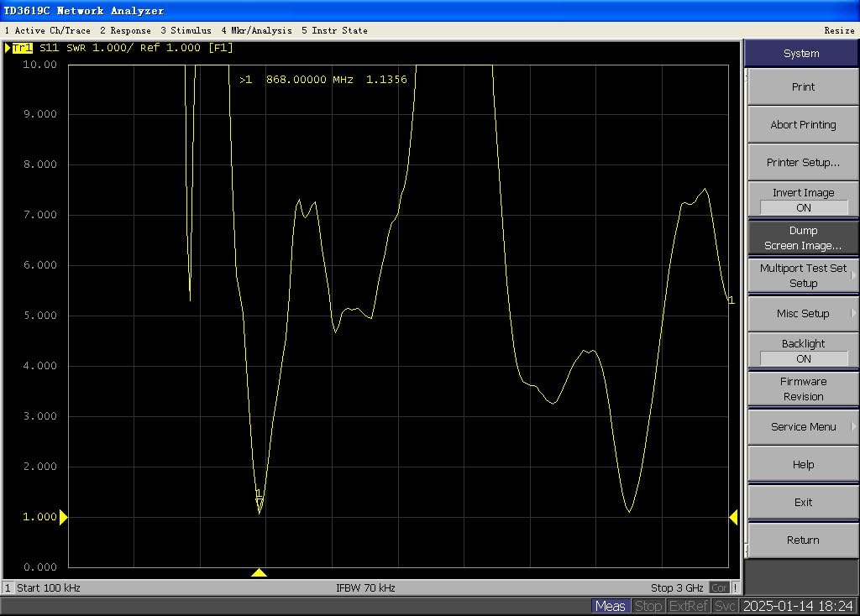
Task: Click the yellow reference level arrow at 1.000
Action: pos(65,517)
